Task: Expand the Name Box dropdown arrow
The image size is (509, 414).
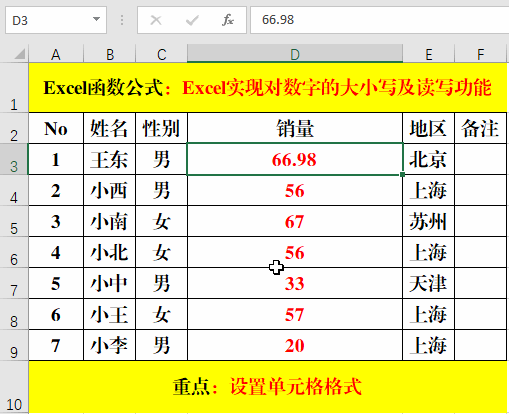Action: pos(96,19)
